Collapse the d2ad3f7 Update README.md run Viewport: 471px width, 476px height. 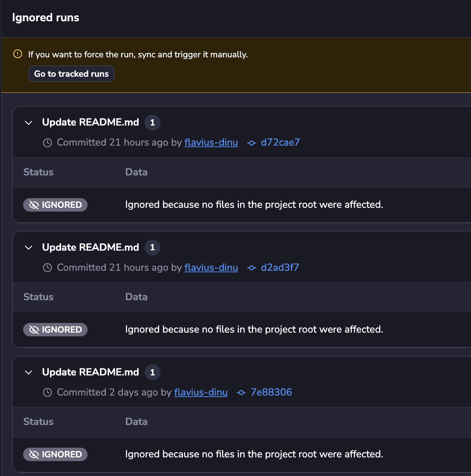(x=28, y=247)
